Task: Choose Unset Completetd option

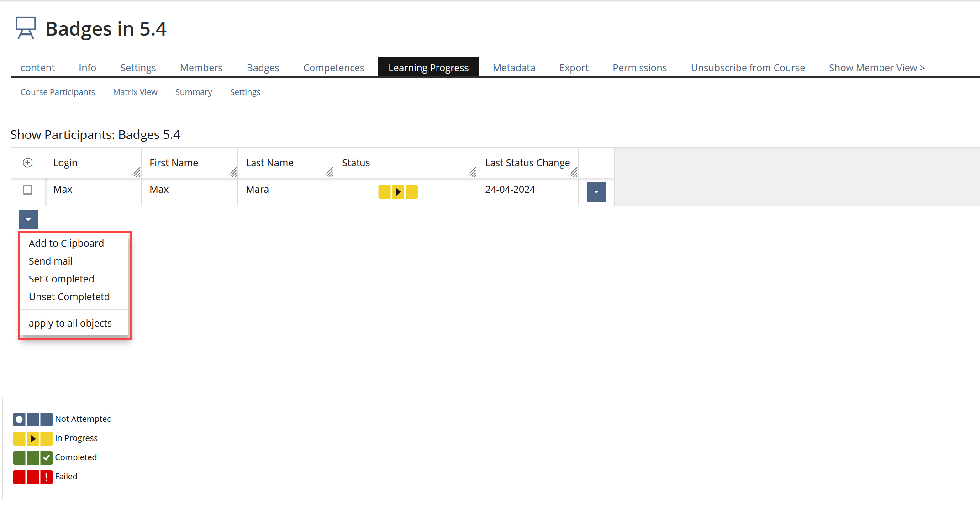Action: click(69, 297)
